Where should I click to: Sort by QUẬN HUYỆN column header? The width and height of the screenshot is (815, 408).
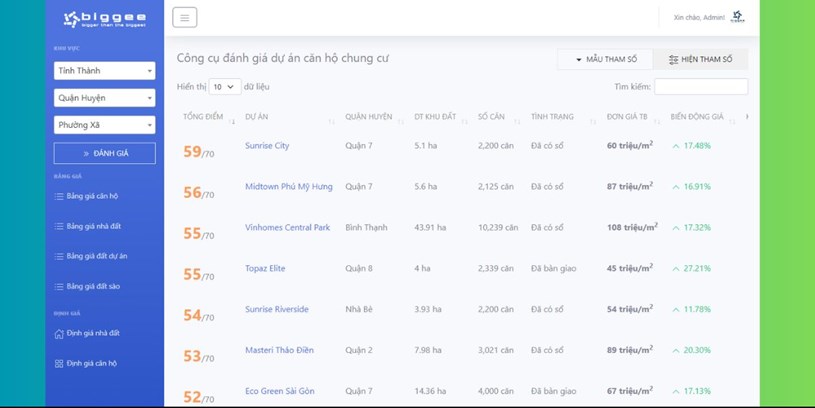click(x=369, y=116)
